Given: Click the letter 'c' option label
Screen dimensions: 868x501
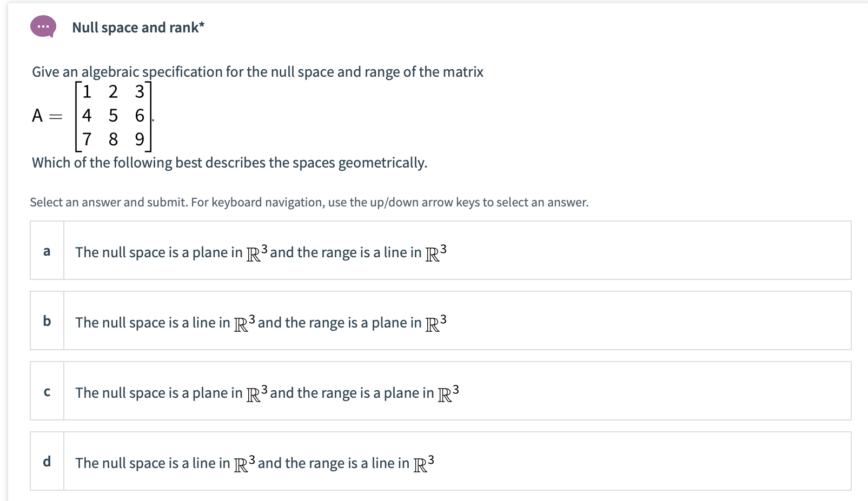Looking at the screenshot, I should coord(47,392).
